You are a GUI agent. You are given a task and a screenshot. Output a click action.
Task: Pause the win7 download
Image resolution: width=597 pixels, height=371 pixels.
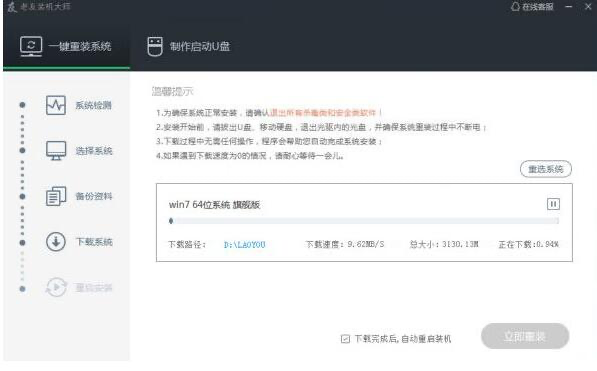click(x=553, y=204)
